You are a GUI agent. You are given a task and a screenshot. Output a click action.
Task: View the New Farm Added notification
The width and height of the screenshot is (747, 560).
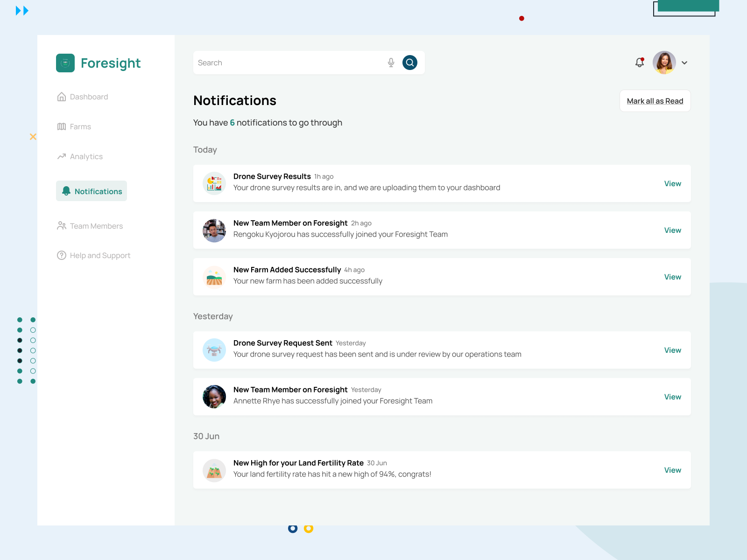coord(672,277)
